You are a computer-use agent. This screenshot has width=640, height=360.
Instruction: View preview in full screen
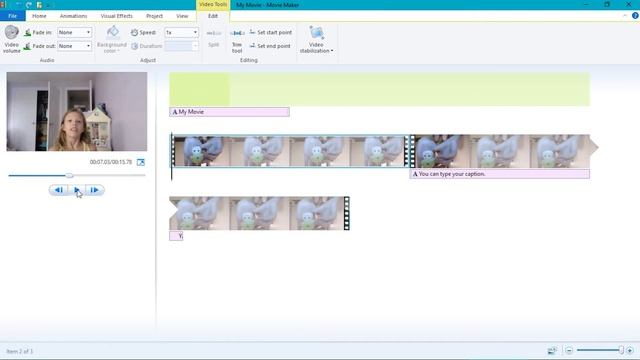[141, 162]
